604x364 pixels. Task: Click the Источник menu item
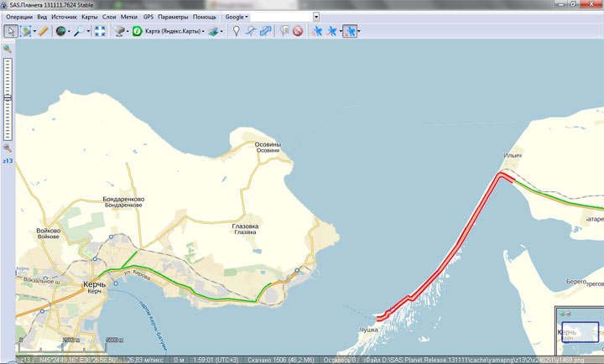63,17
